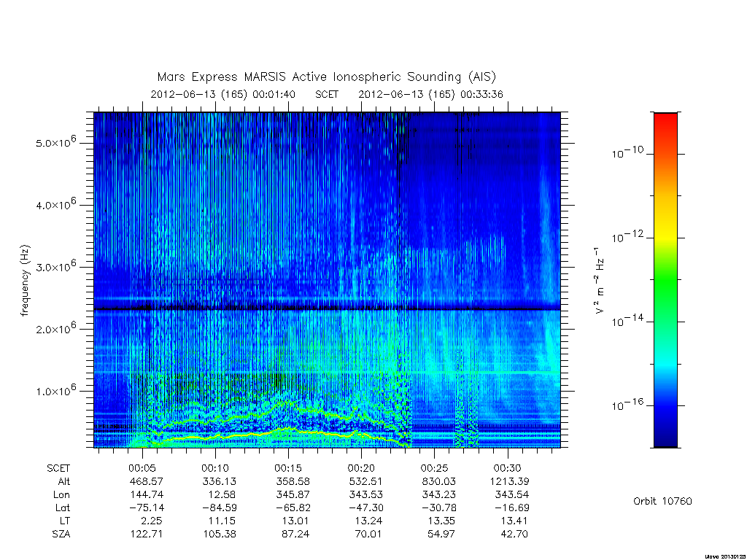Click the time tick label '00:15'
The height and width of the screenshot is (560, 747).
tap(288, 469)
